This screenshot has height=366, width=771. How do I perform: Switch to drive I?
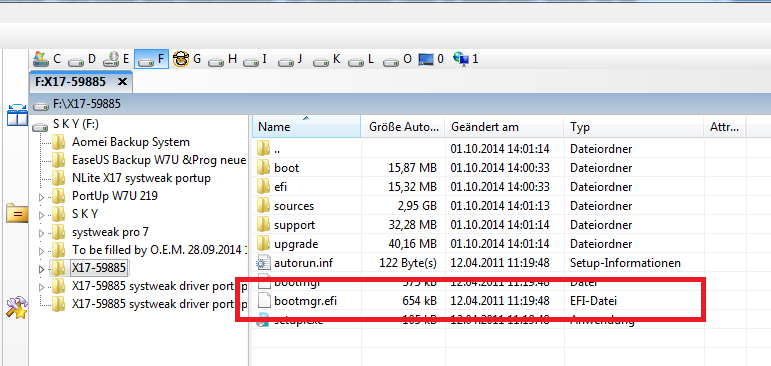tap(256, 60)
